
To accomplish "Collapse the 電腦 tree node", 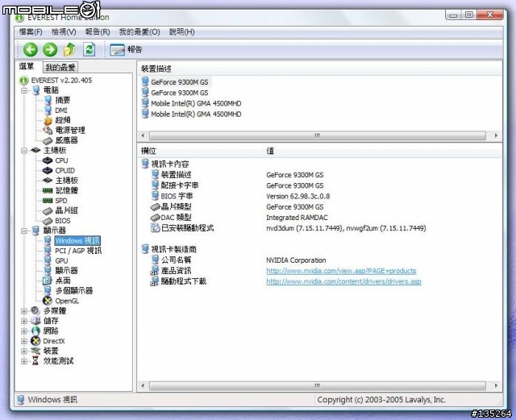I will [x=24, y=90].
